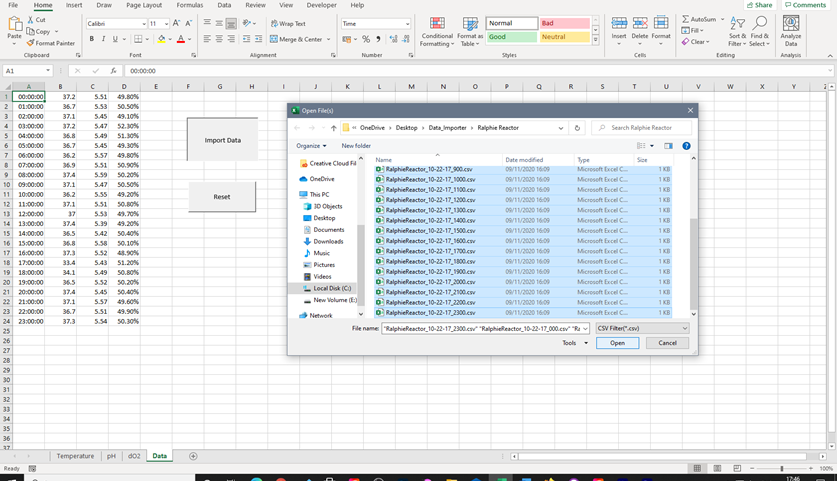Click the Refresh icon in the address bar
837x481 pixels.
(577, 128)
